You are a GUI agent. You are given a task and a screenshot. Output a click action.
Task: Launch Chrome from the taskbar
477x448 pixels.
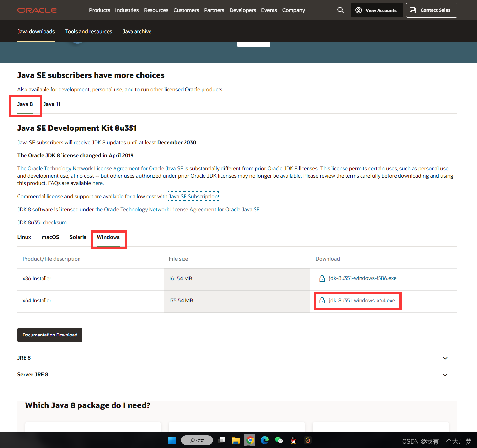(x=250, y=440)
